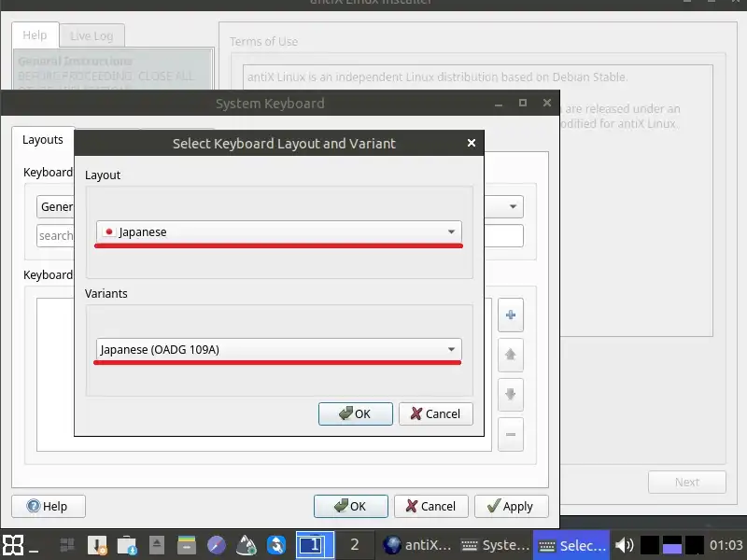747x560 pixels.
Task: Click the move layout down arrow icon
Action: pos(510,395)
